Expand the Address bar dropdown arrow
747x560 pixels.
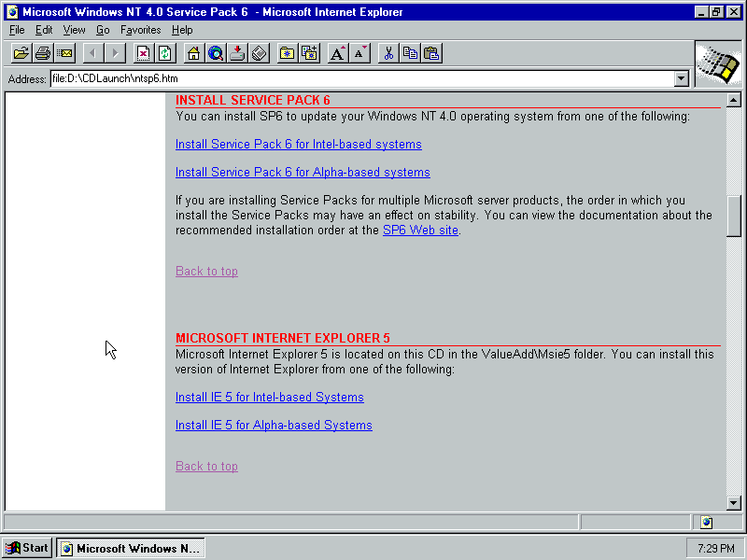pyautogui.click(x=682, y=79)
